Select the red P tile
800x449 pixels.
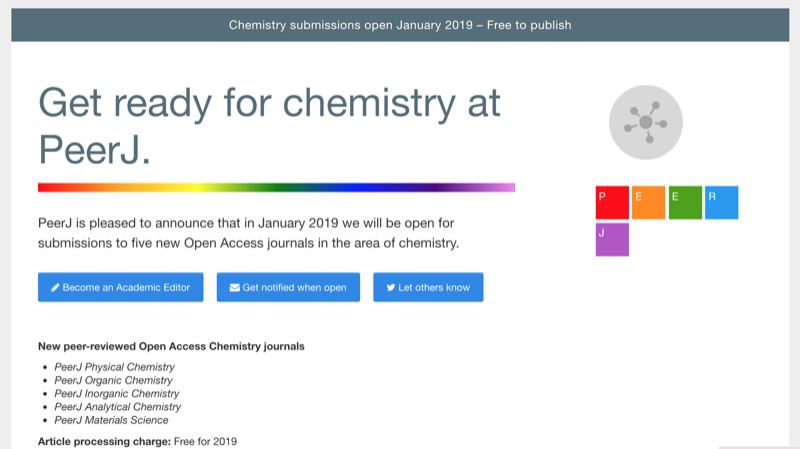pos(612,203)
